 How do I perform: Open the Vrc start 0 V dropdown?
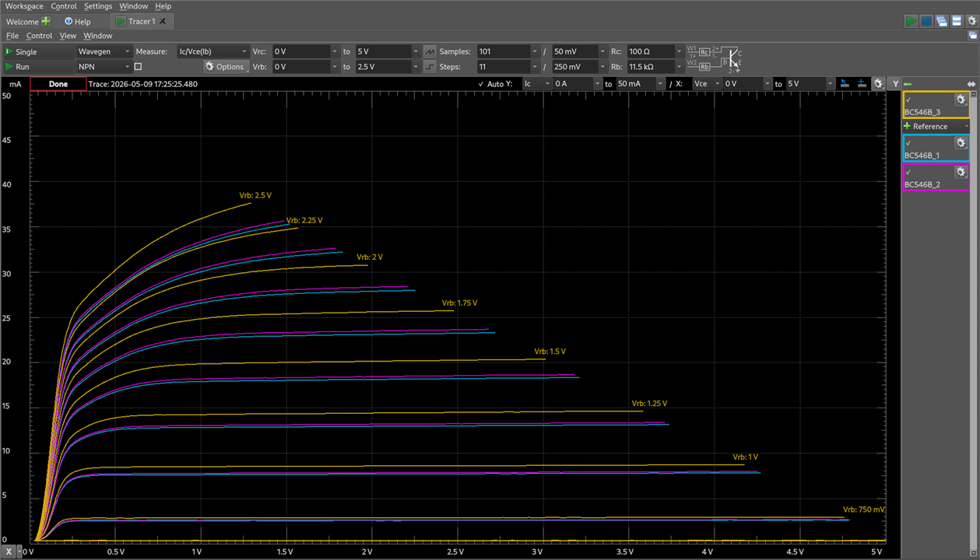[x=307, y=51]
